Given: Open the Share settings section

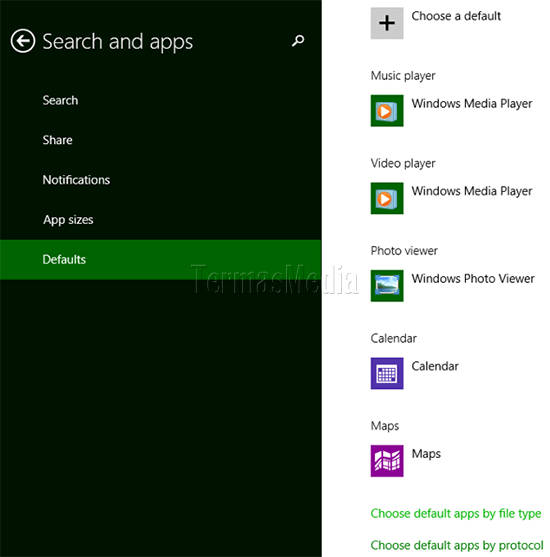Looking at the screenshot, I should [161, 140].
